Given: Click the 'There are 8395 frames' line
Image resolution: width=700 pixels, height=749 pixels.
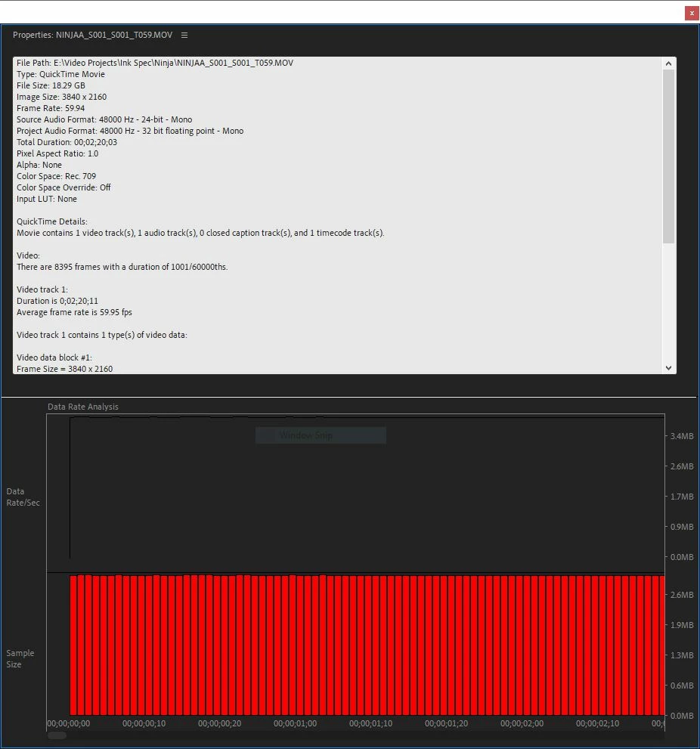Looking at the screenshot, I should click(122, 267).
